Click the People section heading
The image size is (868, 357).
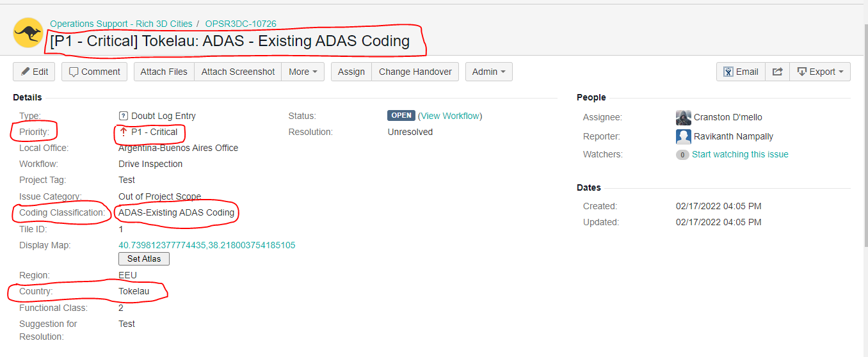pos(591,97)
